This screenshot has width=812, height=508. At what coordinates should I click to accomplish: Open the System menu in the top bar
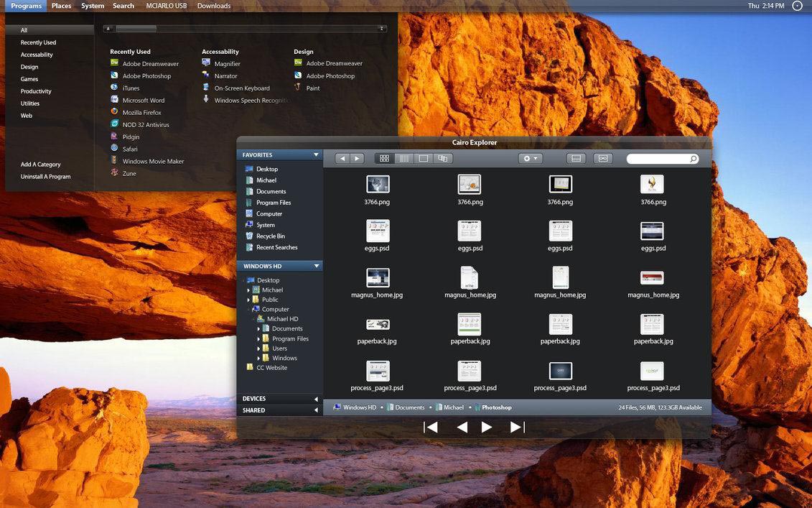[x=93, y=6]
